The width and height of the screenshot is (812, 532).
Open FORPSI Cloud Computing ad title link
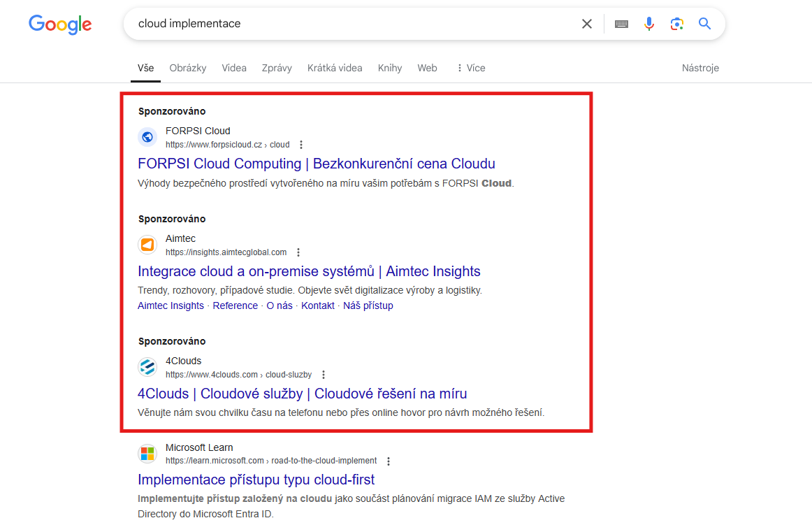(317, 164)
